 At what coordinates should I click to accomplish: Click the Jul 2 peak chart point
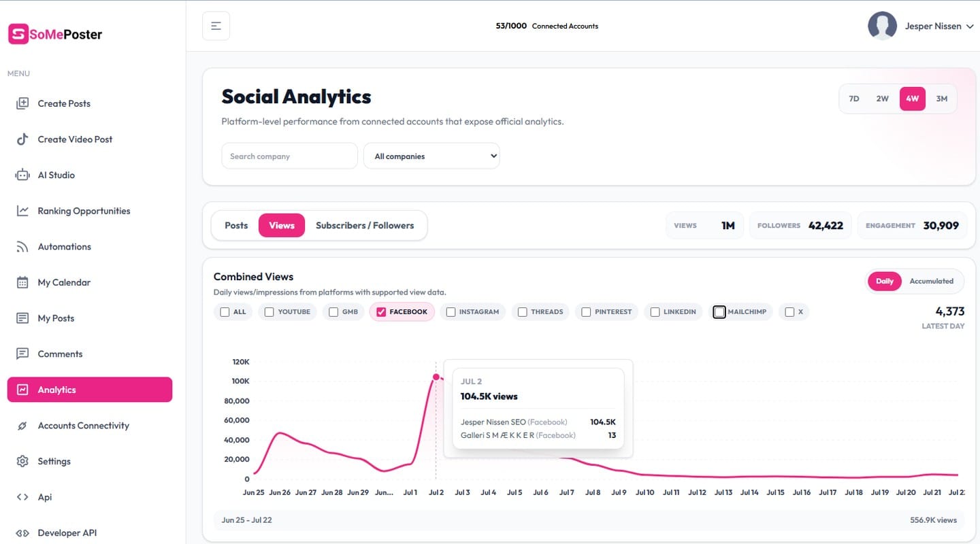(436, 377)
